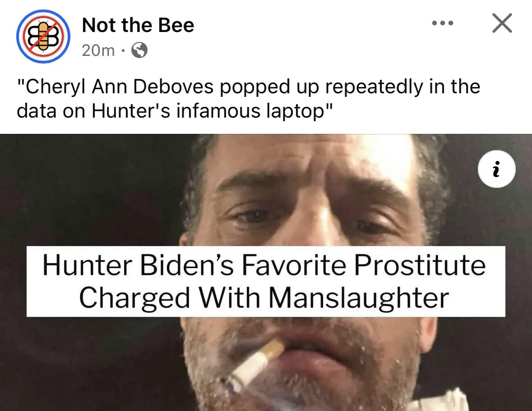Click the 20m post timestamp

pyautogui.click(x=98, y=51)
